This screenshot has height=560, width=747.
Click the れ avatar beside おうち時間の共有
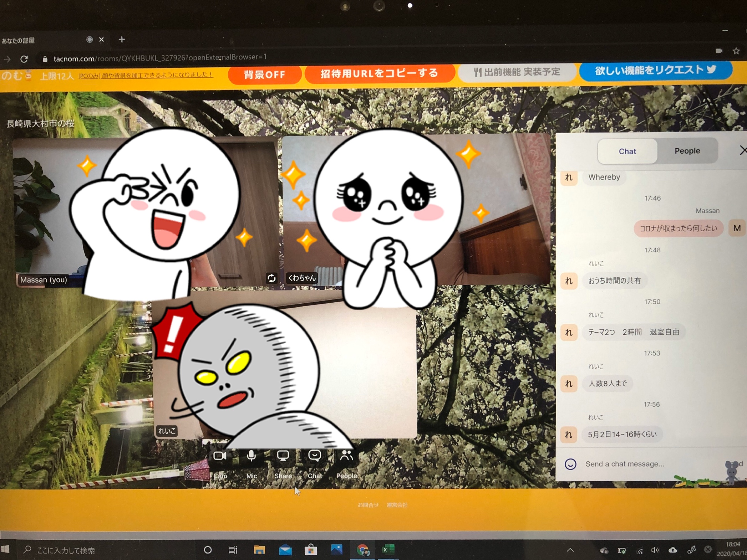pyautogui.click(x=569, y=281)
